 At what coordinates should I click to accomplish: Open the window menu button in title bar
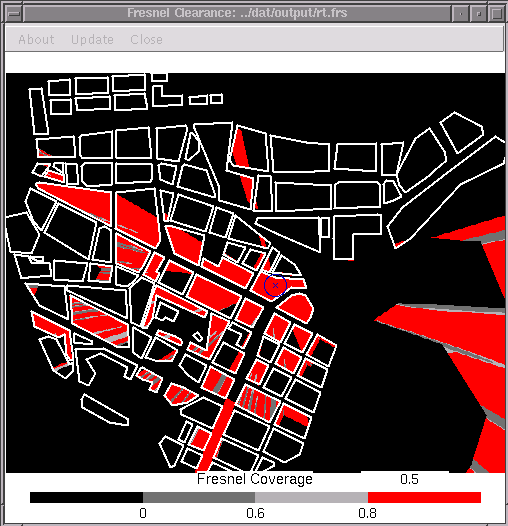(x=14, y=14)
